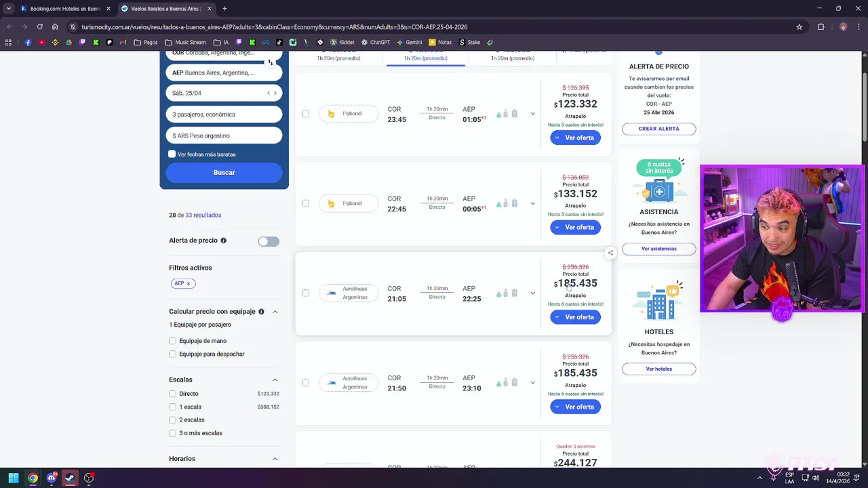Open Discord from the taskbar
868x488 pixels.
coord(52,478)
